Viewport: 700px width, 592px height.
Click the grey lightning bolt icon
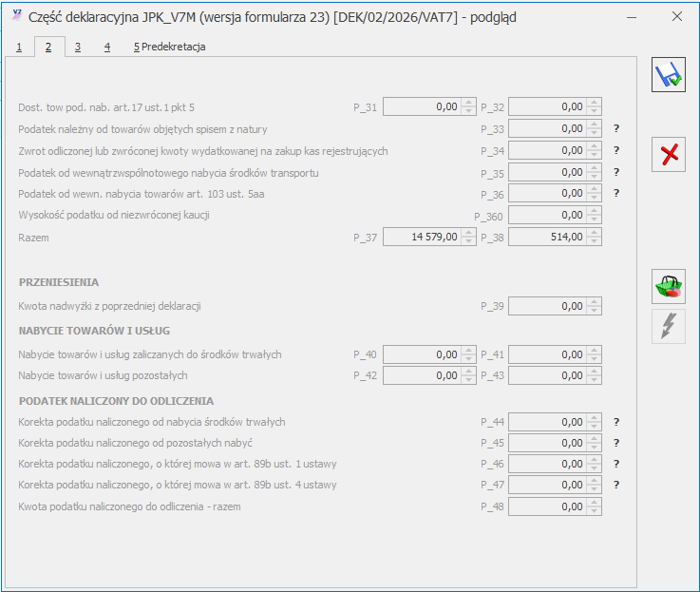[669, 326]
